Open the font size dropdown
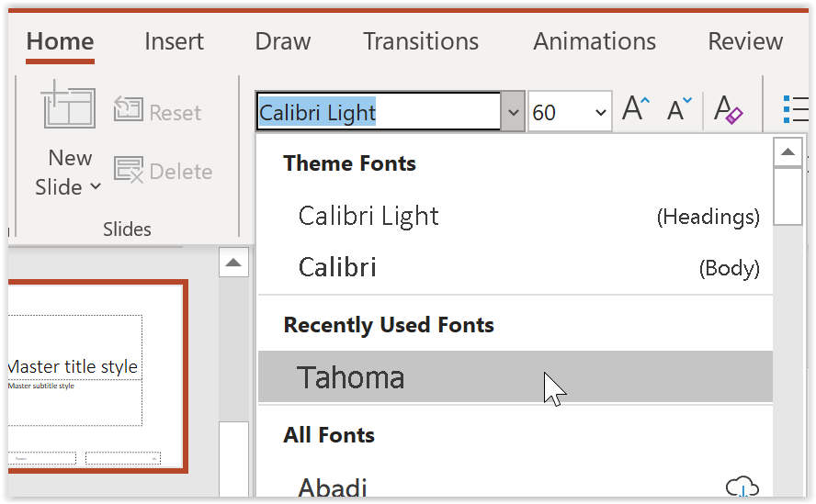816x504 pixels. pos(601,112)
